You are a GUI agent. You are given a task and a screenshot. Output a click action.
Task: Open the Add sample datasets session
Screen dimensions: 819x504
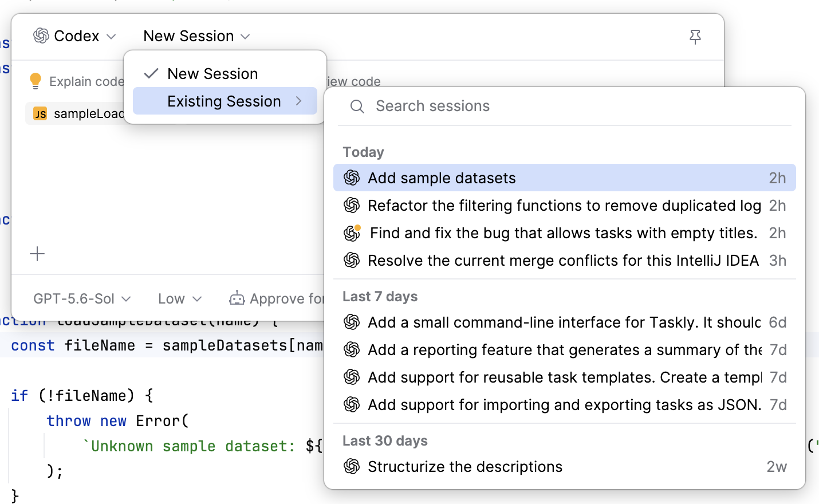[x=565, y=178]
